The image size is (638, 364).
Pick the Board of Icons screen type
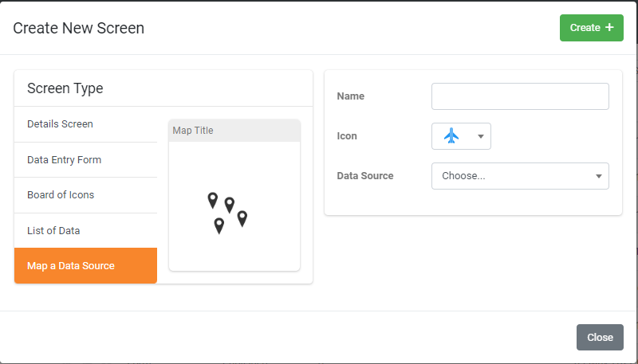click(85, 195)
